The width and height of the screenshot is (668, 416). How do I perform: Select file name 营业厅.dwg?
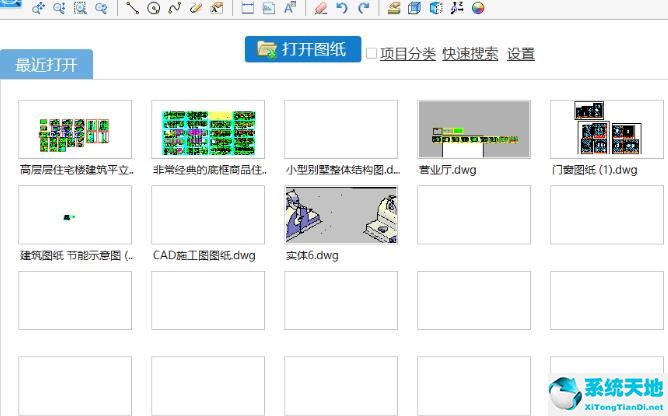(x=447, y=170)
